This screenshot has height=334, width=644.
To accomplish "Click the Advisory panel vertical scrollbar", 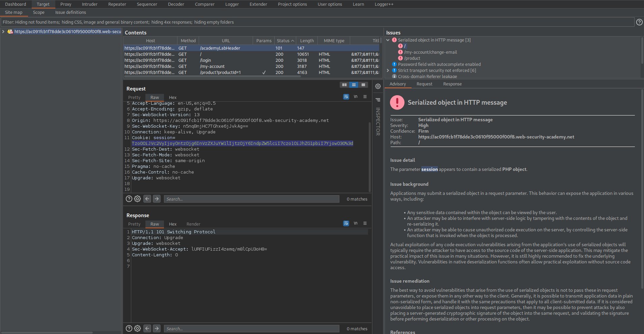I will (x=642, y=189).
